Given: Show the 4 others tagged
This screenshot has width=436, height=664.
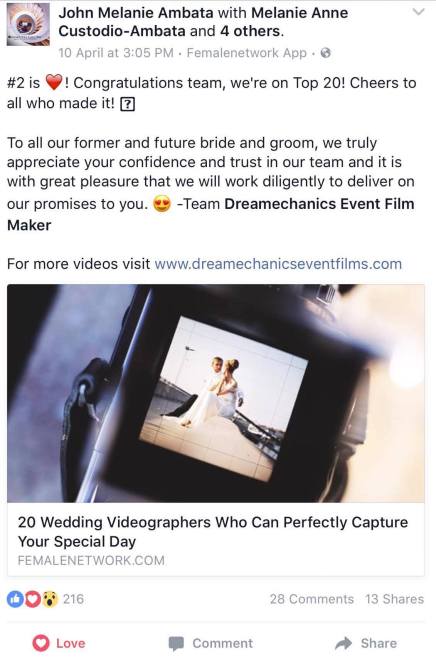Looking at the screenshot, I should pos(250,31).
